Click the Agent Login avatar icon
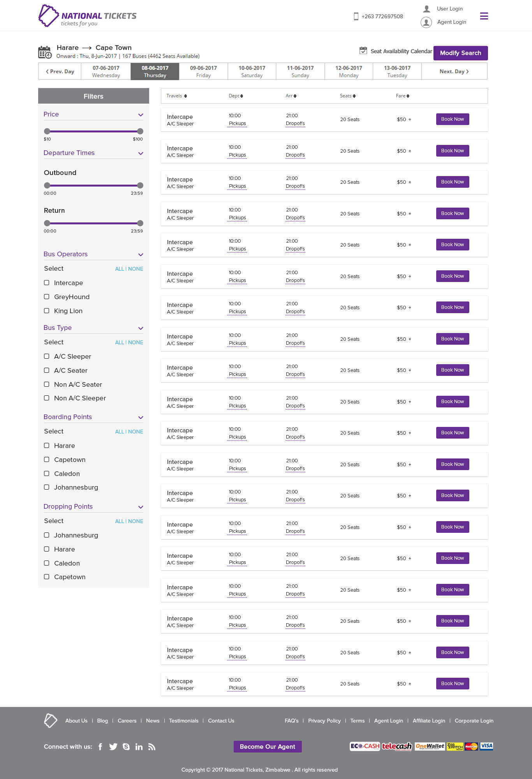532x779 pixels. click(x=426, y=22)
